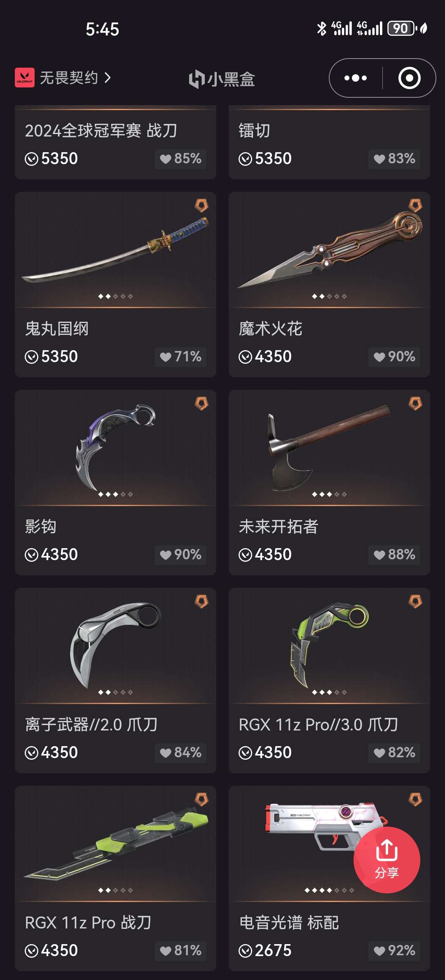This screenshot has height=980, width=445.
Task: Tap the tier badge on 影钩 card
Action: [x=201, y=403]
